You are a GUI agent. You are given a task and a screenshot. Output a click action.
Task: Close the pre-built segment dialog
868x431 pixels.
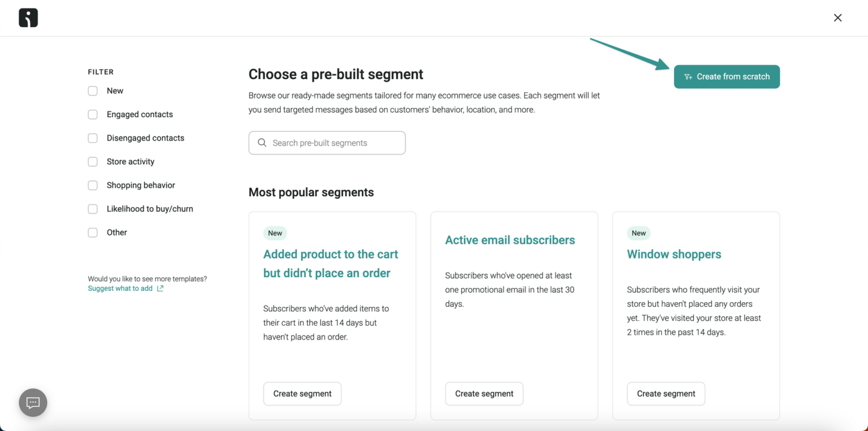click(837, 18)
